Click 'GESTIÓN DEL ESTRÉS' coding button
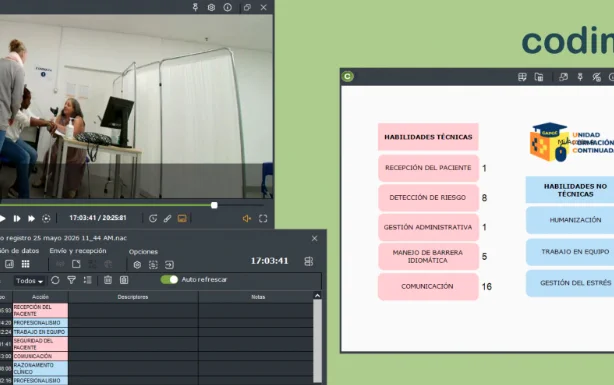The image size is (614, 385). click(x=570, y=283)
